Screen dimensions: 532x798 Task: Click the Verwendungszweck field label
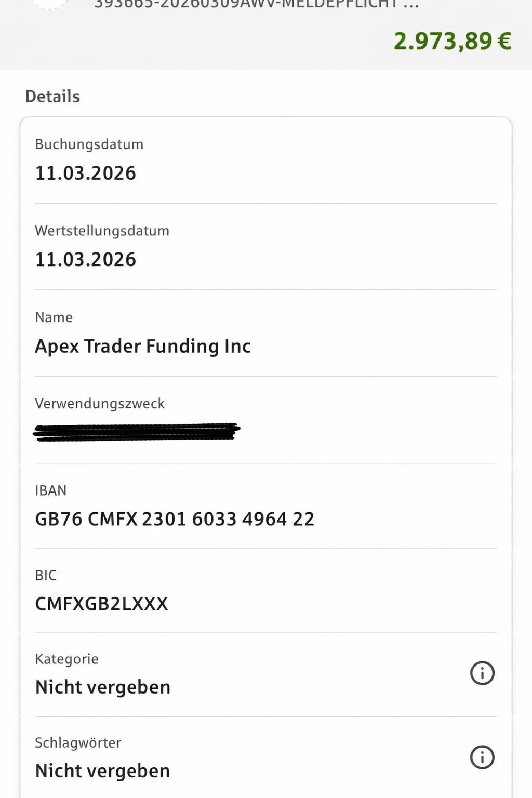pos(100,404)
